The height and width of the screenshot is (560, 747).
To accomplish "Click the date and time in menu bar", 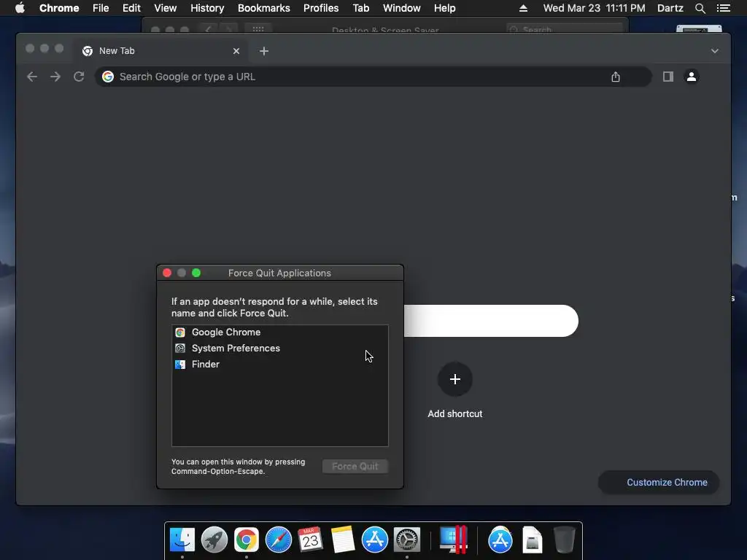I will click(x=594, y=8).
